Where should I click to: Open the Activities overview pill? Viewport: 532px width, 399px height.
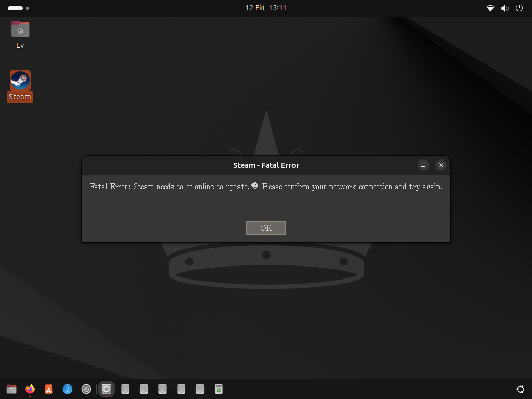(18, 8)
